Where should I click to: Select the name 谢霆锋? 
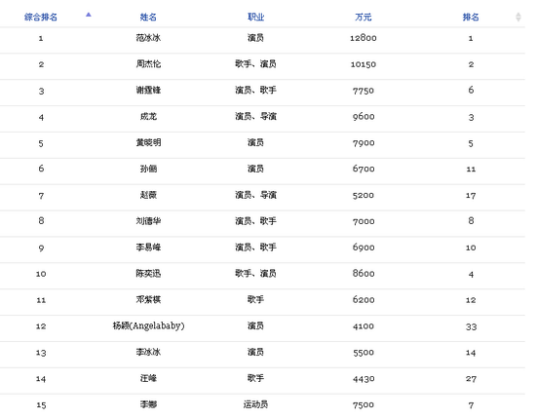tap(148, 90)
